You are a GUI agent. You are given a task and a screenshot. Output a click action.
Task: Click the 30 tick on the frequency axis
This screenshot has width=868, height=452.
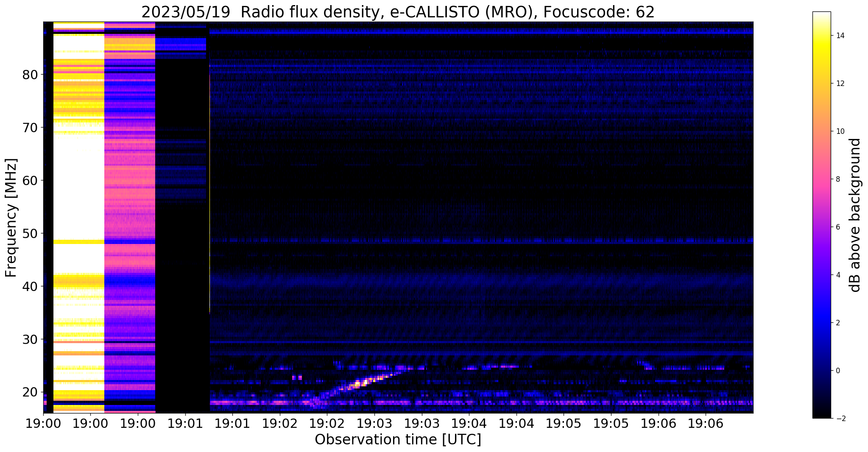(x=31, y=339)
